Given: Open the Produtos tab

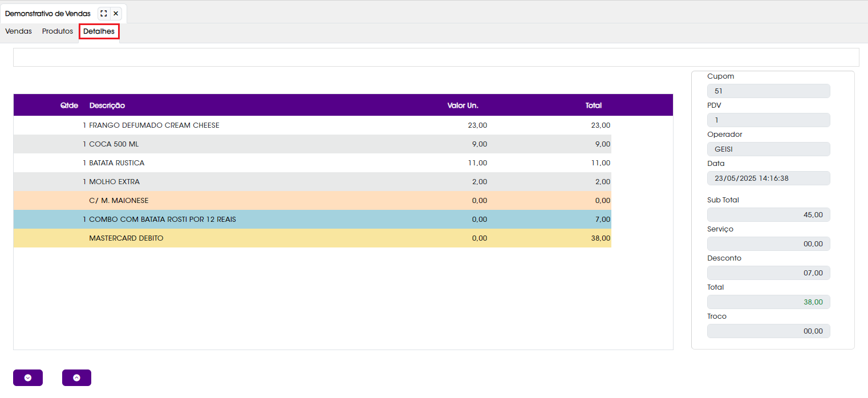Looking at the screenshot, I should tap(58, 31).
